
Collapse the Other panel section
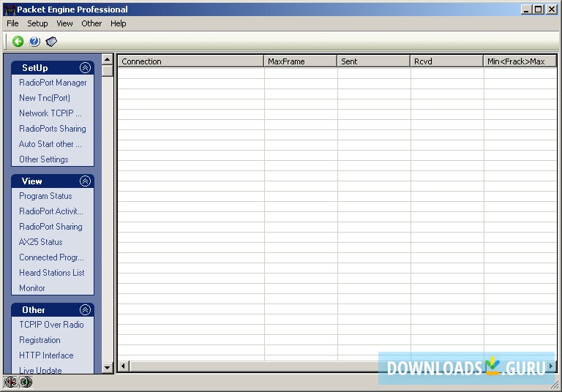coord(85,309)
